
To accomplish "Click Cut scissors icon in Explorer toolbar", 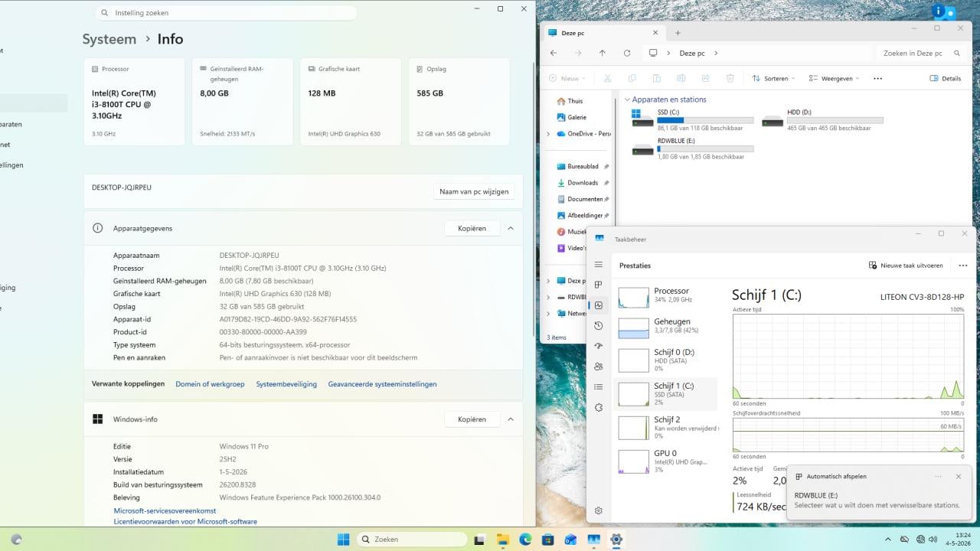I will (x=607, y=78).
